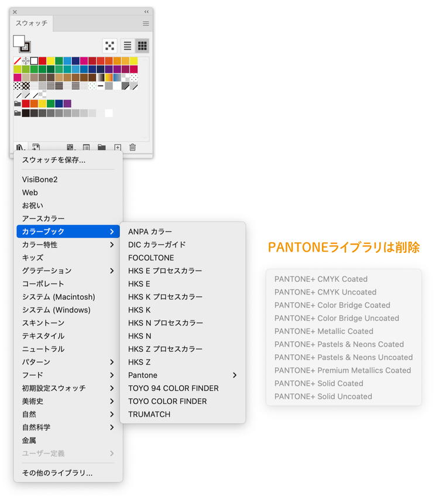This screenshot has width=439, height=504.
Task: Open the Web swatch library
Action: click(x=68, y=193)
